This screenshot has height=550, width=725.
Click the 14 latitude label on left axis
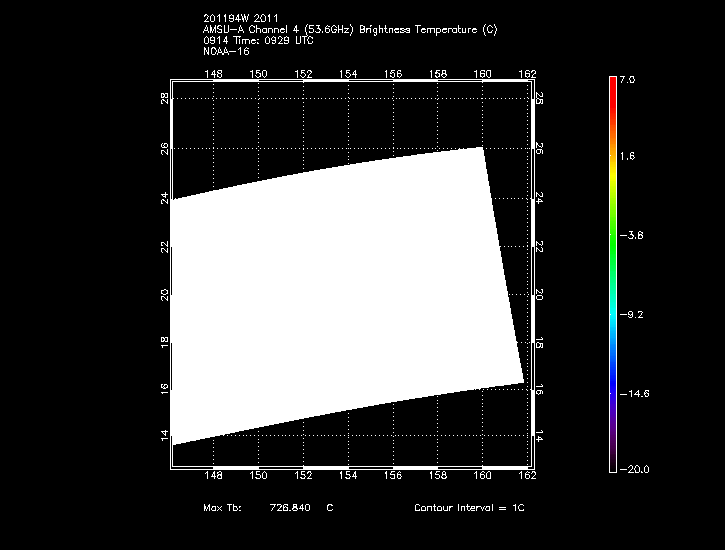(164, 436)
